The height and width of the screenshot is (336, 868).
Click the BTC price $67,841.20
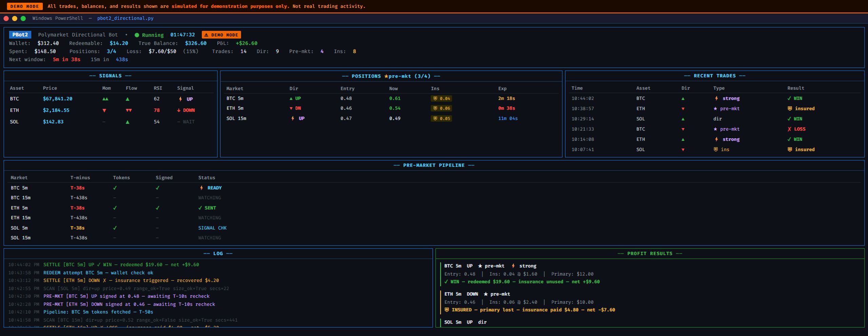57,99
